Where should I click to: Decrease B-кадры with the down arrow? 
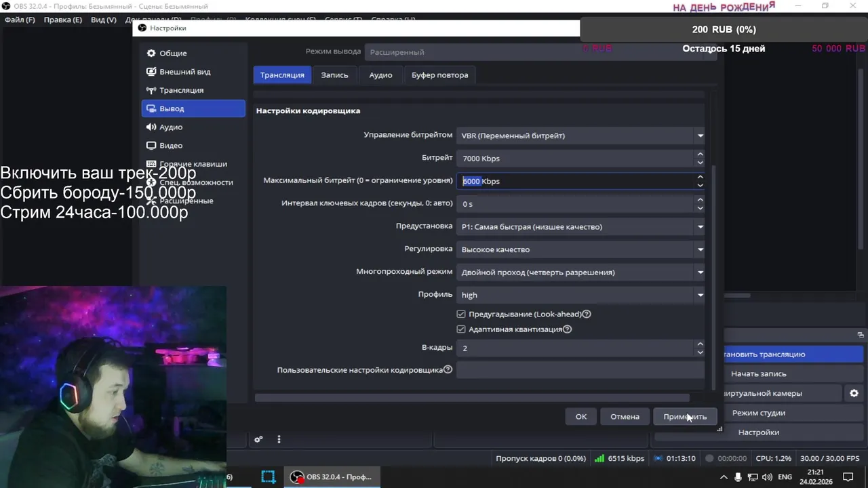coord(700,352)
